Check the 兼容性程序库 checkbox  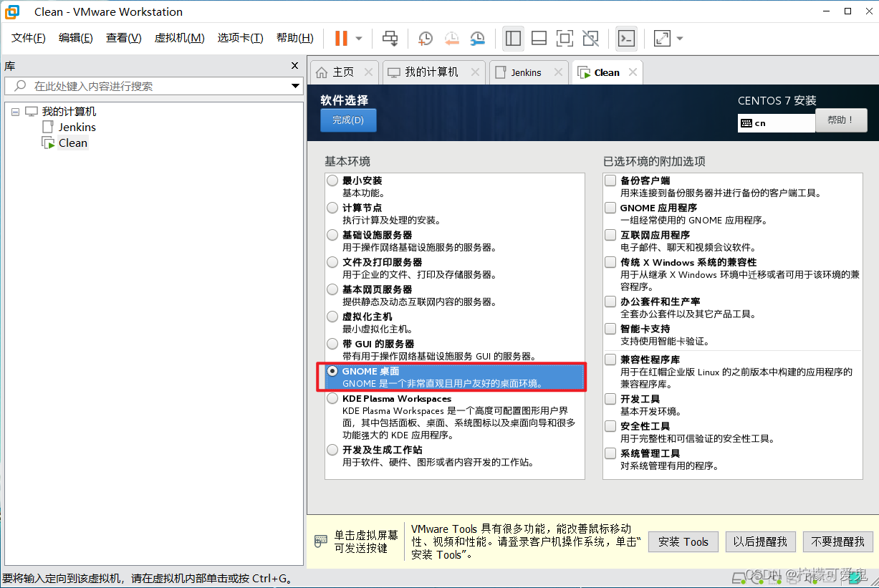click(x=610, y=360)
